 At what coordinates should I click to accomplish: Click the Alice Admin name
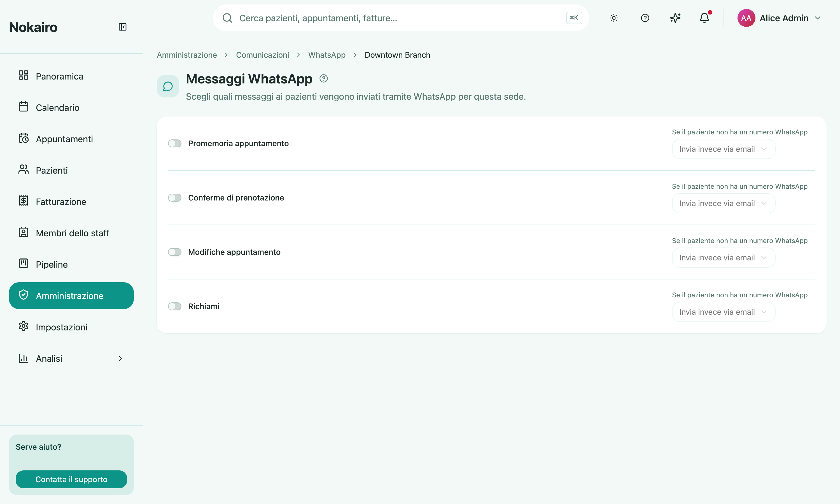click(784, 18)
